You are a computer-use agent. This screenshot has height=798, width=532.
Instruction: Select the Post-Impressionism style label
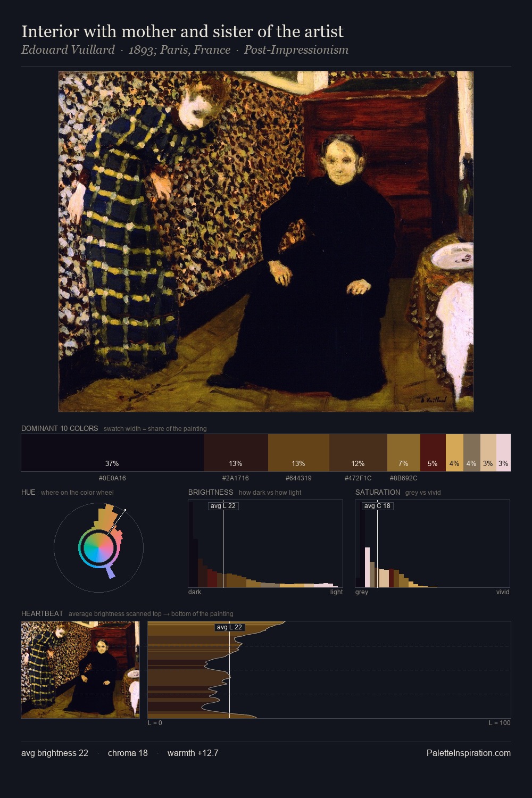(x=296, y=50)
